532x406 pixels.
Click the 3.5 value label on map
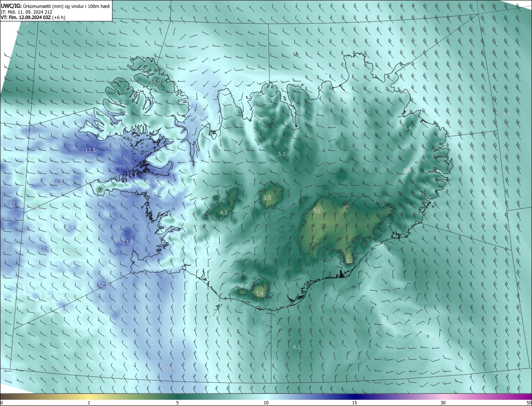(x=267, y=198)
